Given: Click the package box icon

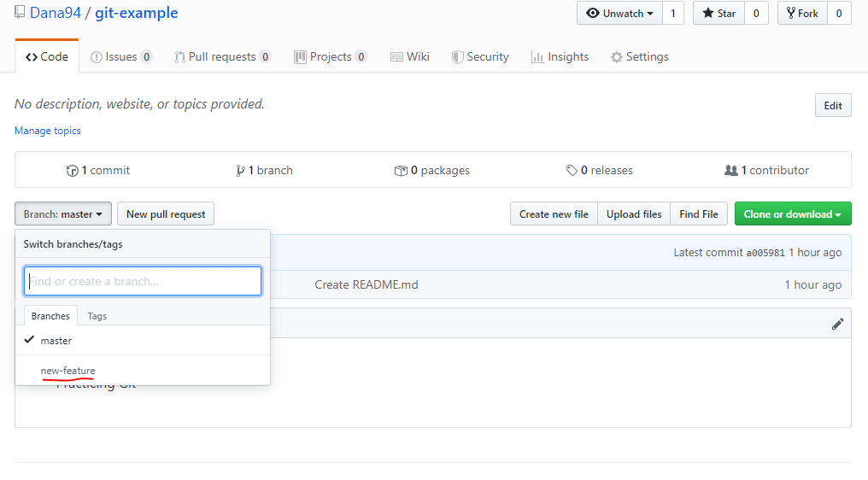Looking at the screenshot, I should pyautogui.click(x=401, y=171).
